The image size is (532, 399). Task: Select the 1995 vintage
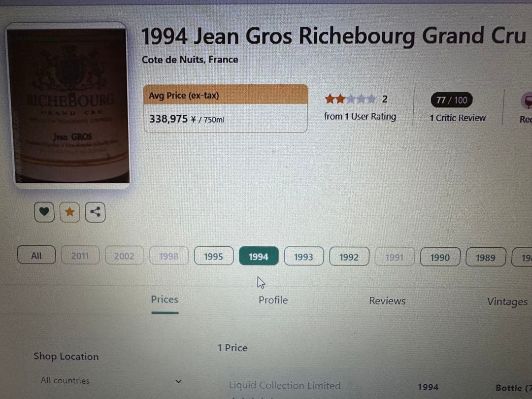213,256
